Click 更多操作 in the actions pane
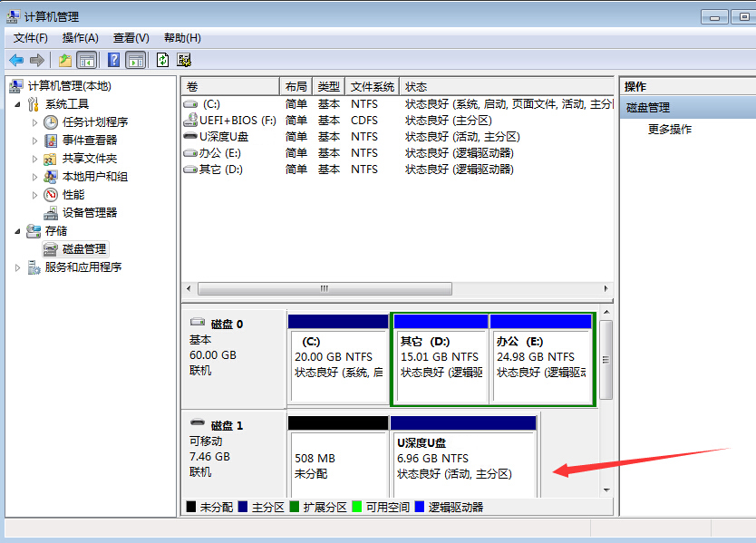The image size is (756, 543). pos(669,129)
